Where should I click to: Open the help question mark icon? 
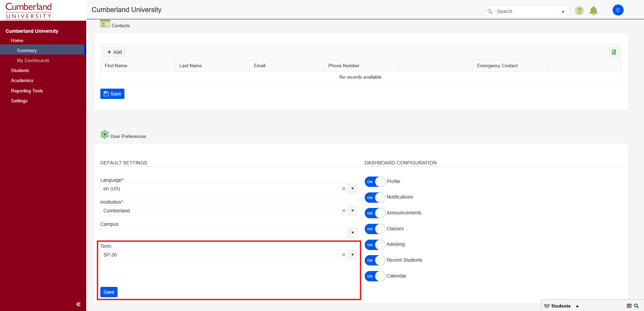579,11
